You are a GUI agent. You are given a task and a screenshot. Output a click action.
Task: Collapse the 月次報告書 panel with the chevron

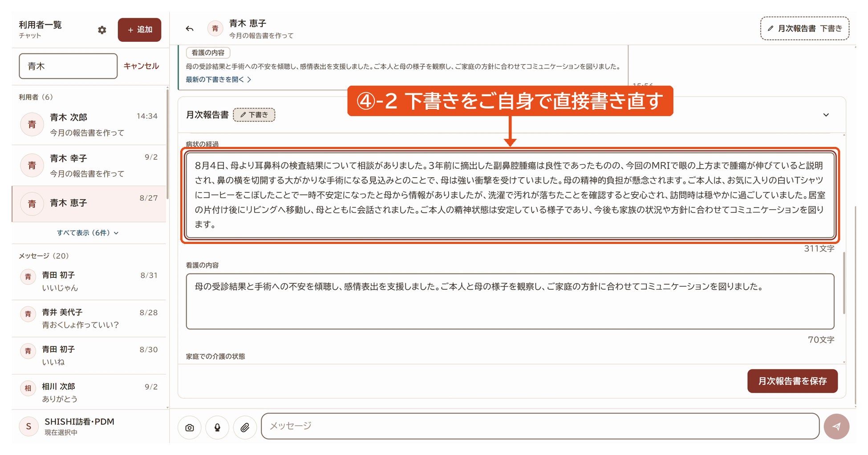coord(826,115)
